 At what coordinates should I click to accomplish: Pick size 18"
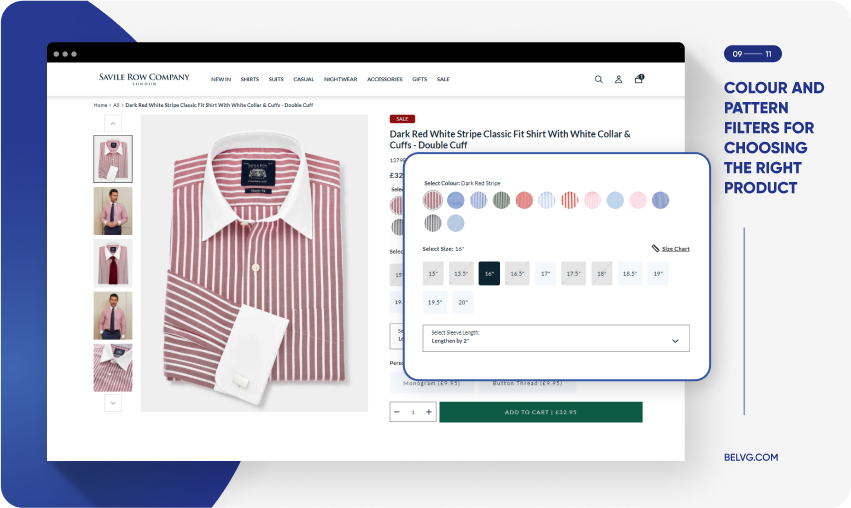tap(602, 274)
